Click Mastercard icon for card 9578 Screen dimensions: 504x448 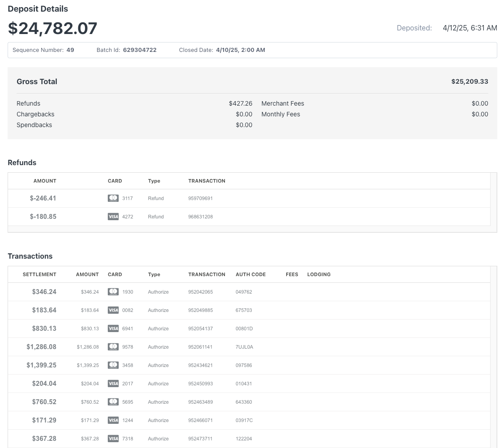click(113, 347)
